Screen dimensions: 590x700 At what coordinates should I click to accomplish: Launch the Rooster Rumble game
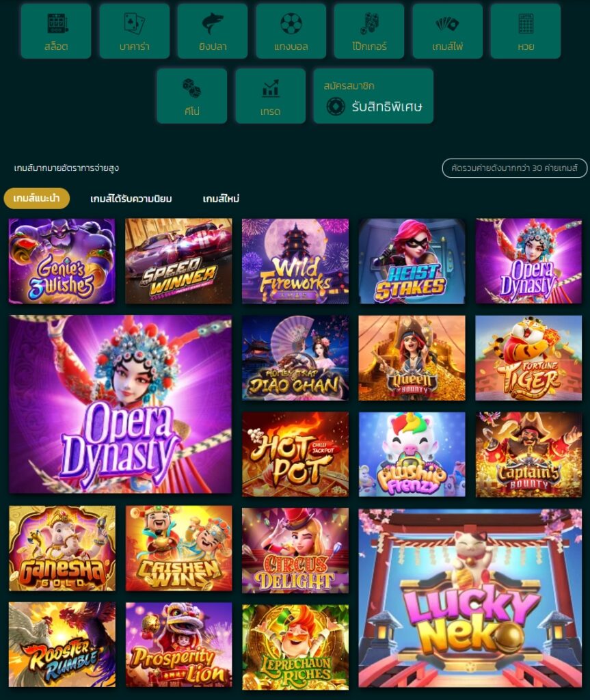coord(62,645)
